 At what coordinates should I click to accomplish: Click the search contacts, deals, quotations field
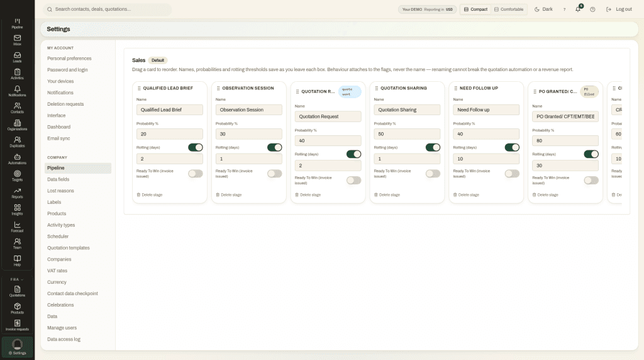click(108, 9)
